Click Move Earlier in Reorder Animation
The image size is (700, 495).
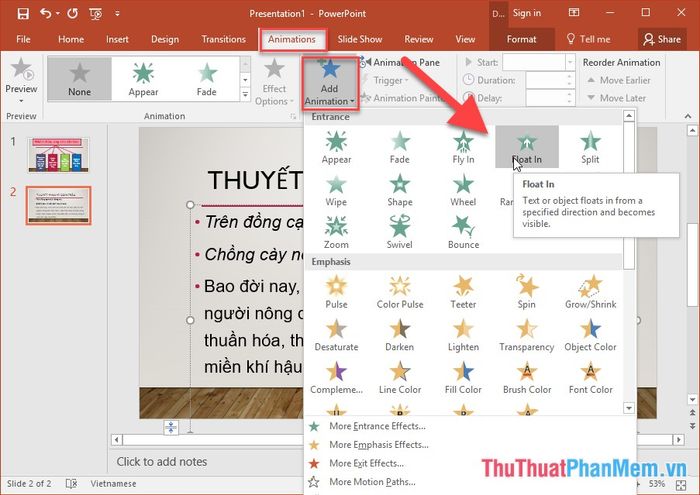pyautogui.click(x=618, y=80)
